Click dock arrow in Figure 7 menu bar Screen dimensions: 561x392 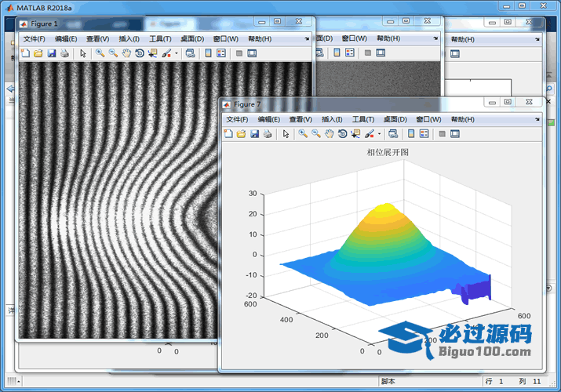click(x=537, y=119)
